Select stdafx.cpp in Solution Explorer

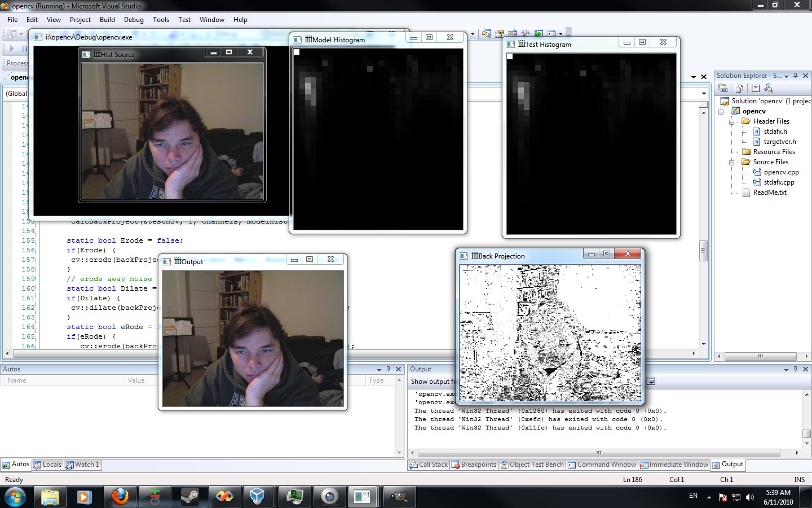(779, 182)
